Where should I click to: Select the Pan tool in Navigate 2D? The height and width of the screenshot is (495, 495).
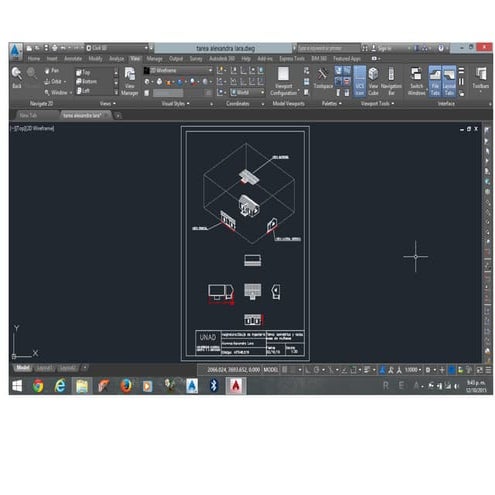(52, 71)
